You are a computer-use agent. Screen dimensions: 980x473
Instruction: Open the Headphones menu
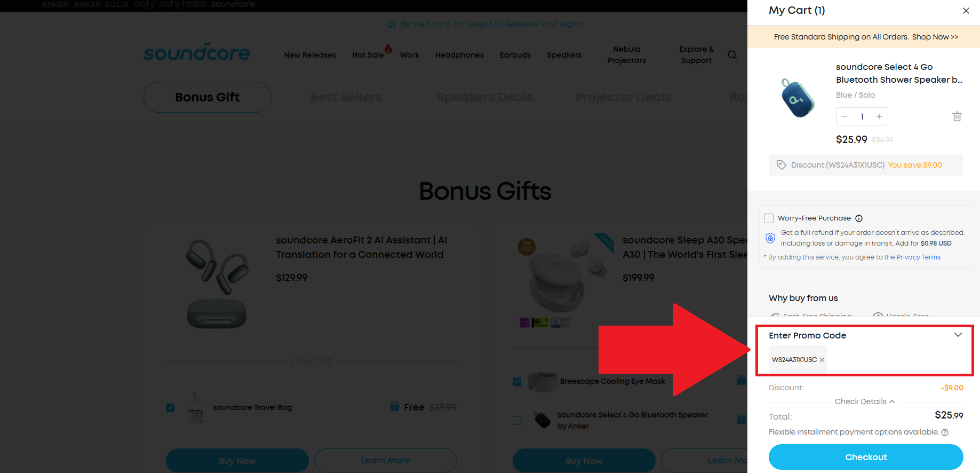459,55
